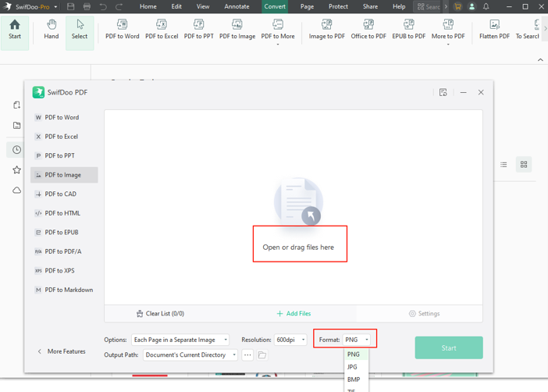Collapse the ribbon with the up chevron
This screenshot has width=548, height=392.
coord(540,60)
